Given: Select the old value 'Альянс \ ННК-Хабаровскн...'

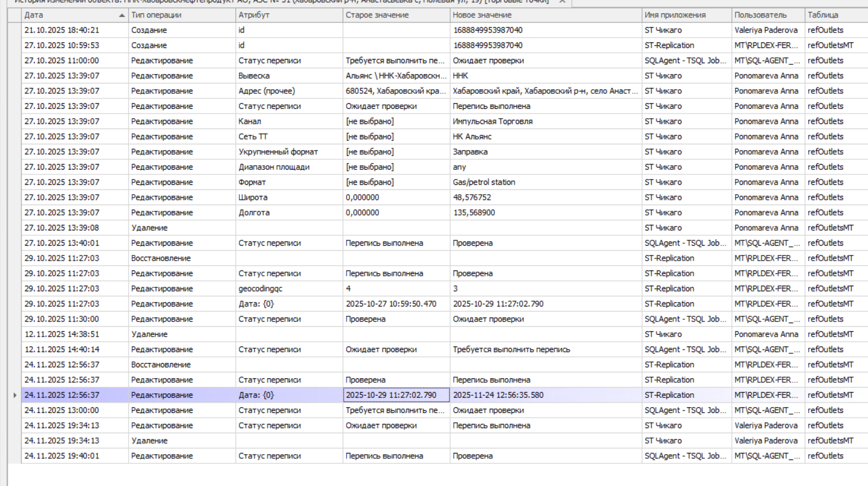Looking at the screenshot, I should (x=396, y=76).
